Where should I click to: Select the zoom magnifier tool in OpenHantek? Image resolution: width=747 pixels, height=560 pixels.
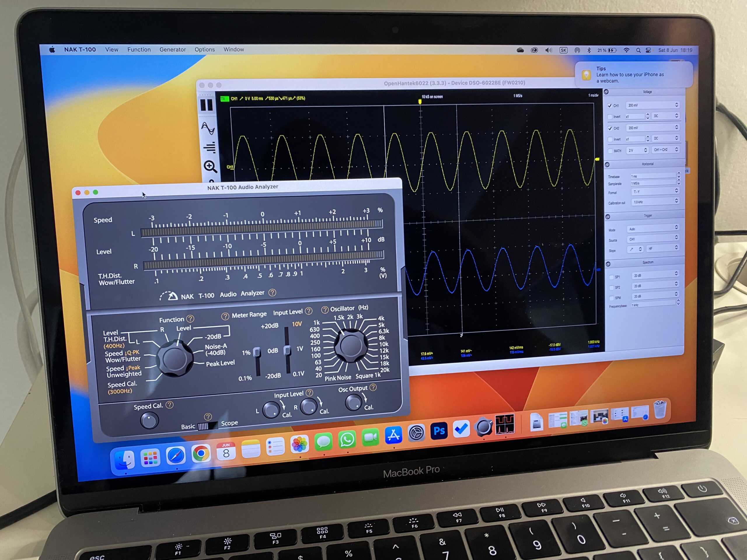[210, 167]
